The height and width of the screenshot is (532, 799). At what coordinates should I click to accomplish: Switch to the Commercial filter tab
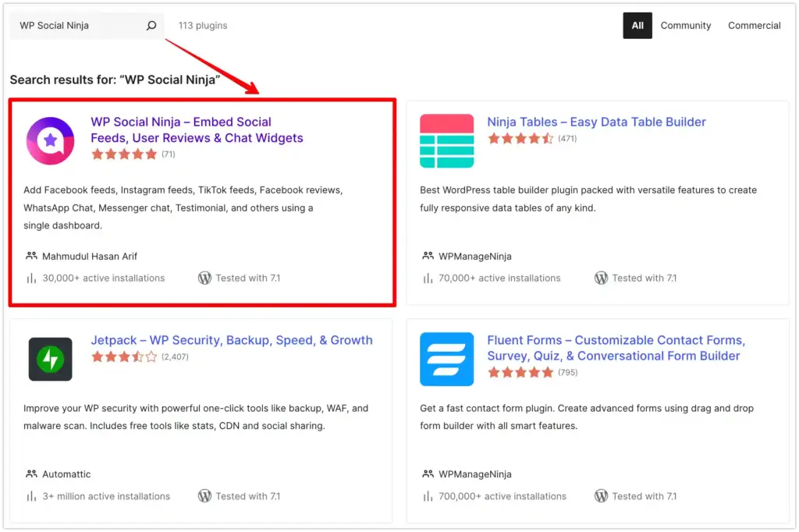754,26
